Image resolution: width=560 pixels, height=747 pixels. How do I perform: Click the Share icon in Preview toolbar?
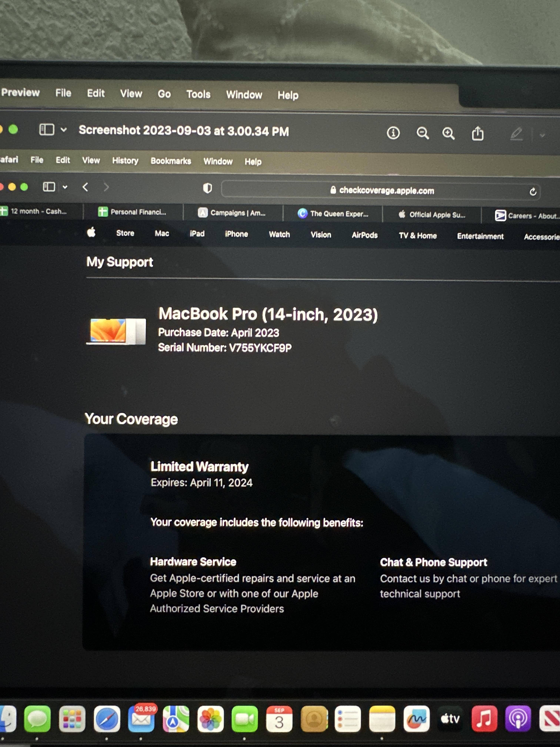point(477,134)
